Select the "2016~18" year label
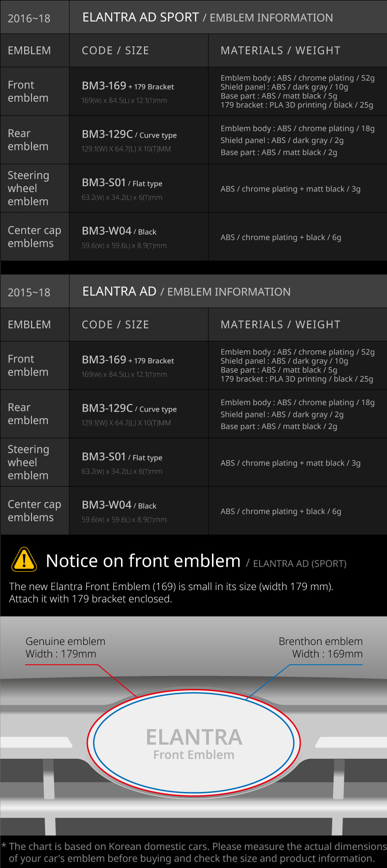This screenshot has width=387, height=868. click(x=29, y=18)
